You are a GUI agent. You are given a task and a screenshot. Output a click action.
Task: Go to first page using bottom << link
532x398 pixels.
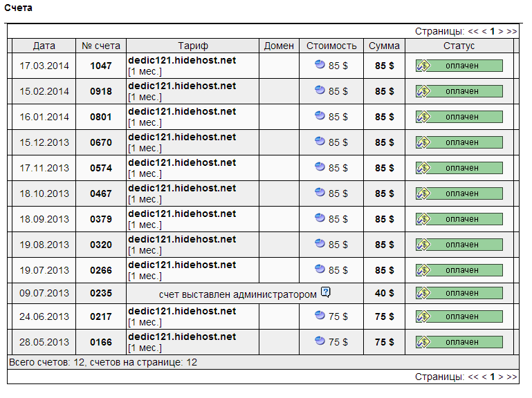pyautogui.click(x=473, y=377)
